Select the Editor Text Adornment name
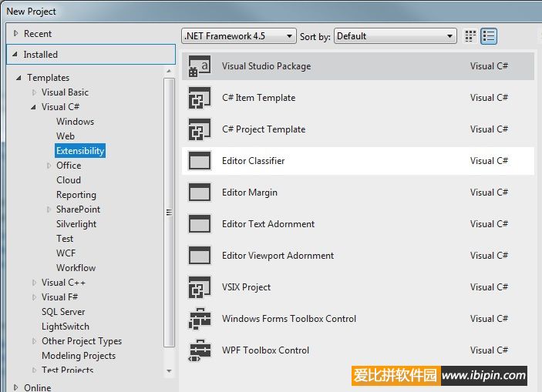Screen dimensions: 542x392 (x=268, y=224)
